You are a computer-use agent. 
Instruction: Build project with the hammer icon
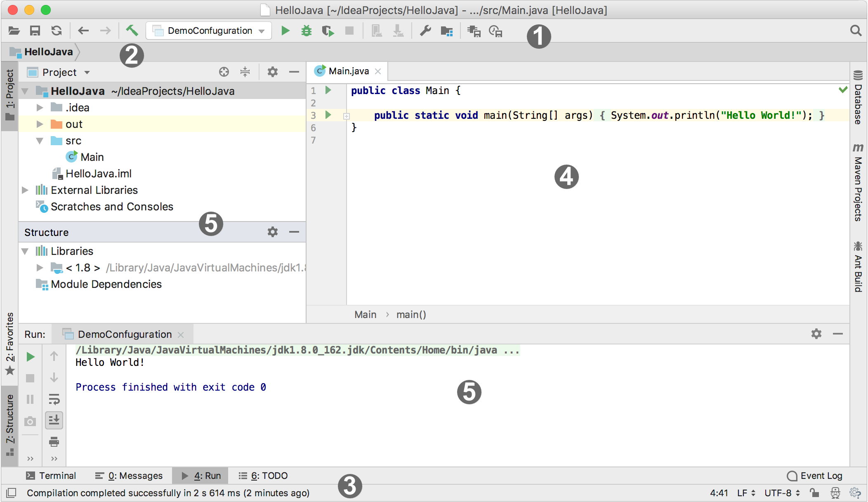pos(132,30)
